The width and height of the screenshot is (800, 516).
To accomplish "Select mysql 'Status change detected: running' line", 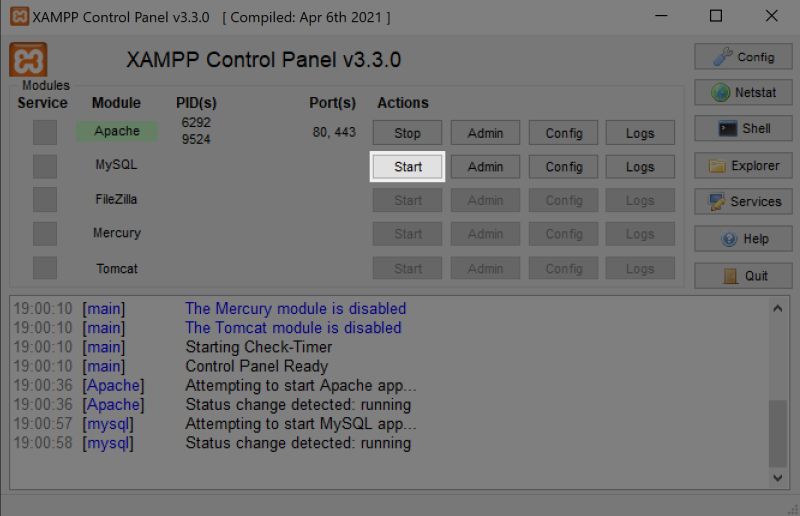I will click(298, 443).
